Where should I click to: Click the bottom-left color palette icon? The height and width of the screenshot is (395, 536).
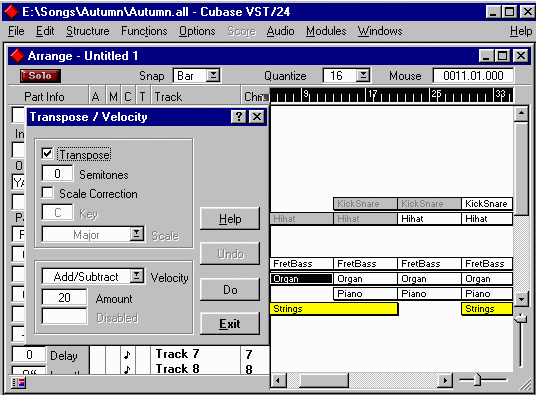click(x=18, y=383)
